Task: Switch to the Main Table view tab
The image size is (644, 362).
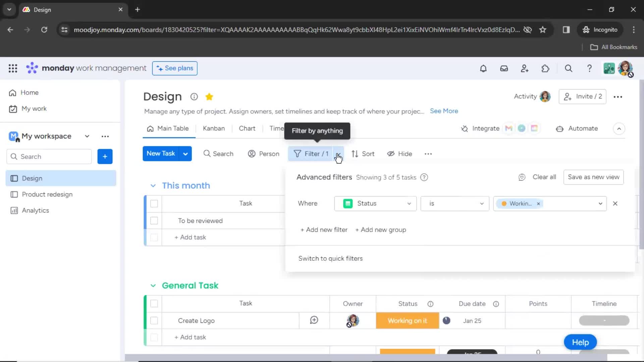Action: pyautogui.click(x=168, y=129)
